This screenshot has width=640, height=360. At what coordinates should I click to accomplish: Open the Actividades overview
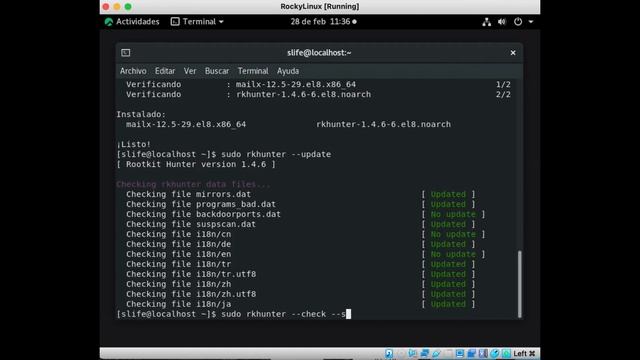coord(132,22)
